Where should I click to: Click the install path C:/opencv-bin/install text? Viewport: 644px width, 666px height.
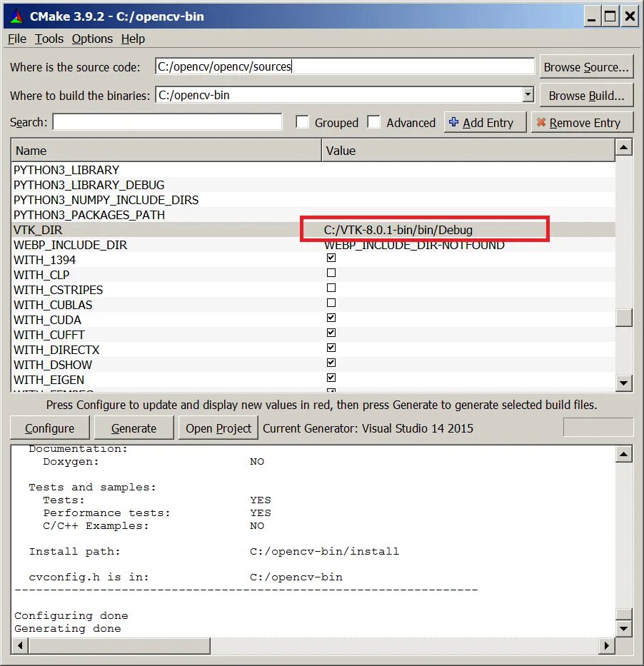[325, 551]
